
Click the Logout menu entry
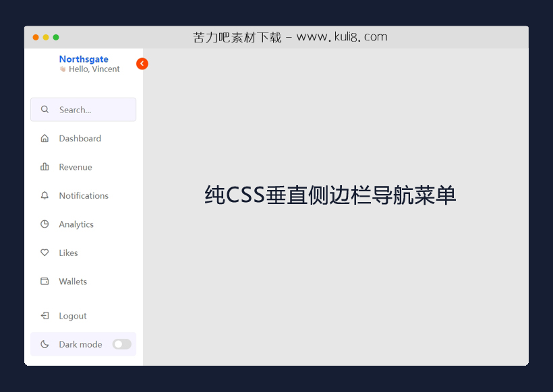(x=73, y=316)
